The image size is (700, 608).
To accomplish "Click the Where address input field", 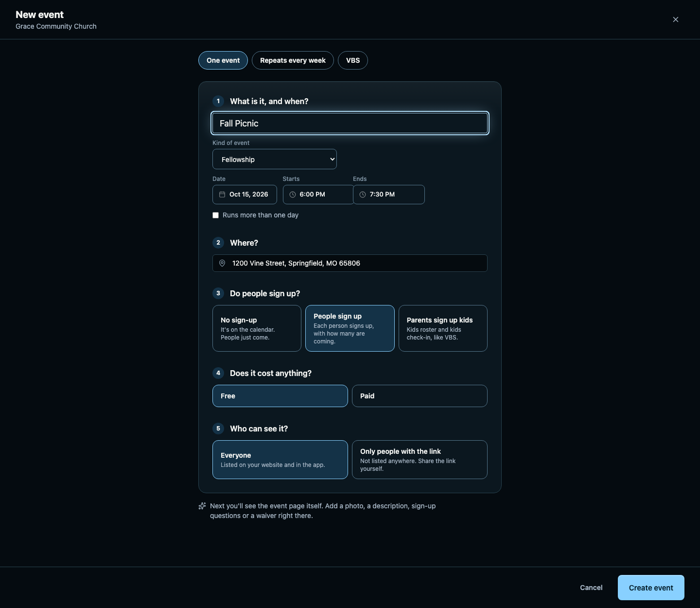I will point(350,263).
